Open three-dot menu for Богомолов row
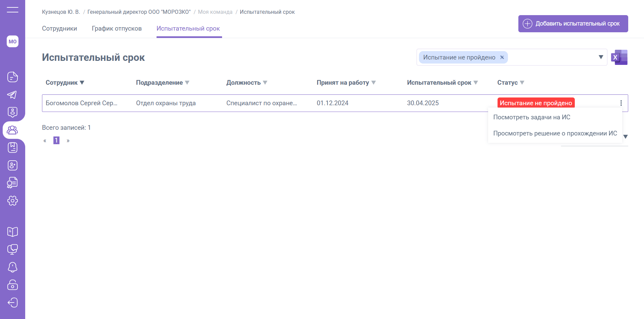 tap(621, 103)
